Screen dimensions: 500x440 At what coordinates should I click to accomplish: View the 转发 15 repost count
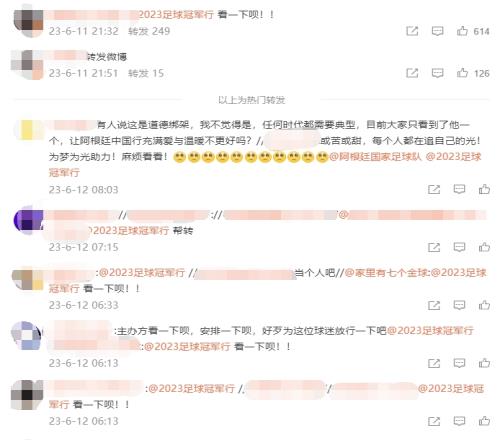[146, 73]
